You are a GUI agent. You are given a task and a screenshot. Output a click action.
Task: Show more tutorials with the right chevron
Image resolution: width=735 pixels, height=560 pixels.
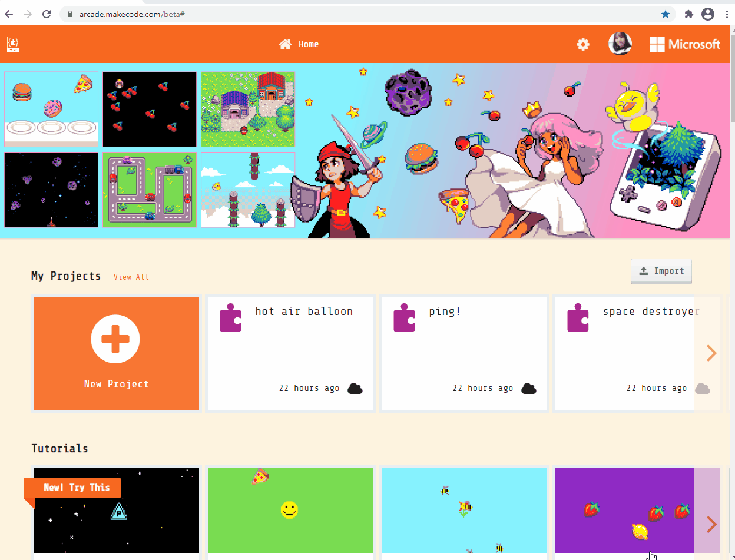(x=711, y=524)
